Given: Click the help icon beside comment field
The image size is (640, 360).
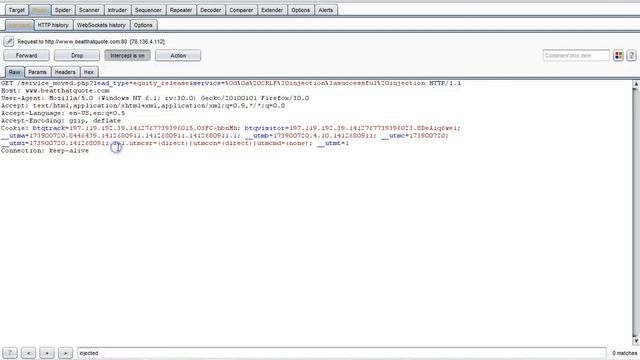Looking at the screenshot, I should pos(631,56).
